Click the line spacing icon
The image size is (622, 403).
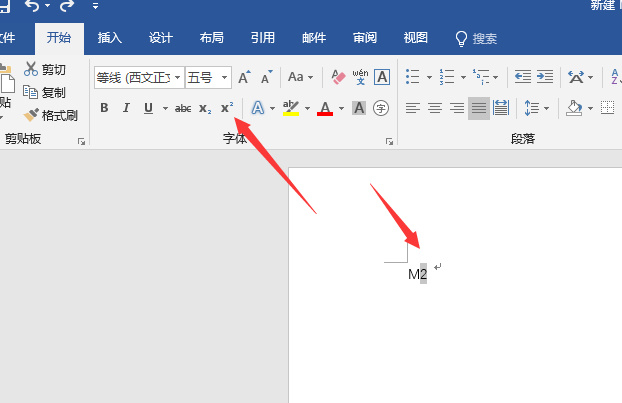[x=532, y=108]
